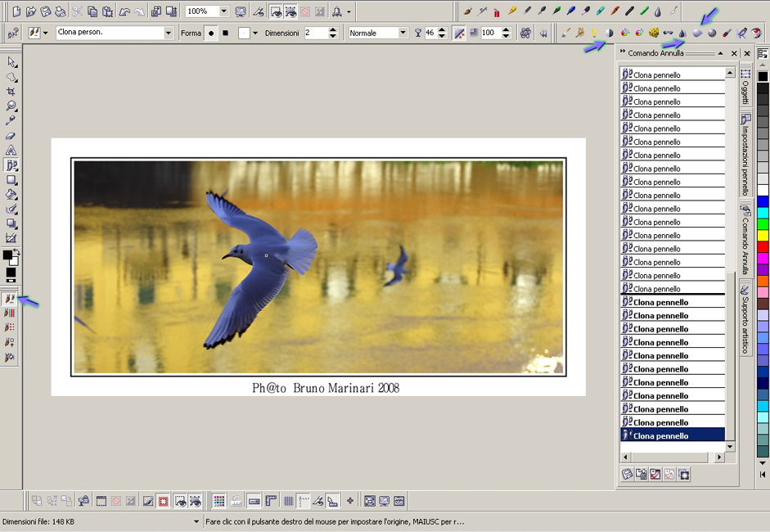Select the Eraser tool

click(11, 136)
